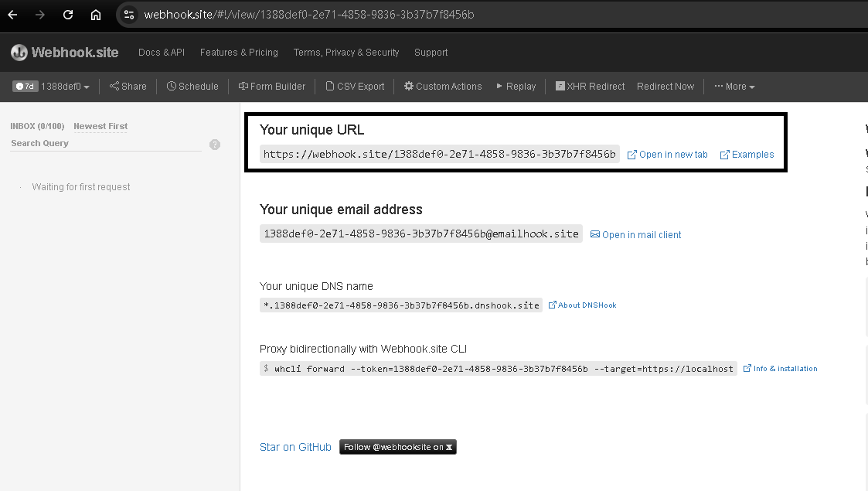Toggle Newest First sort order
This screenshot has width=868, height=491.
click(x=100, y=126)
